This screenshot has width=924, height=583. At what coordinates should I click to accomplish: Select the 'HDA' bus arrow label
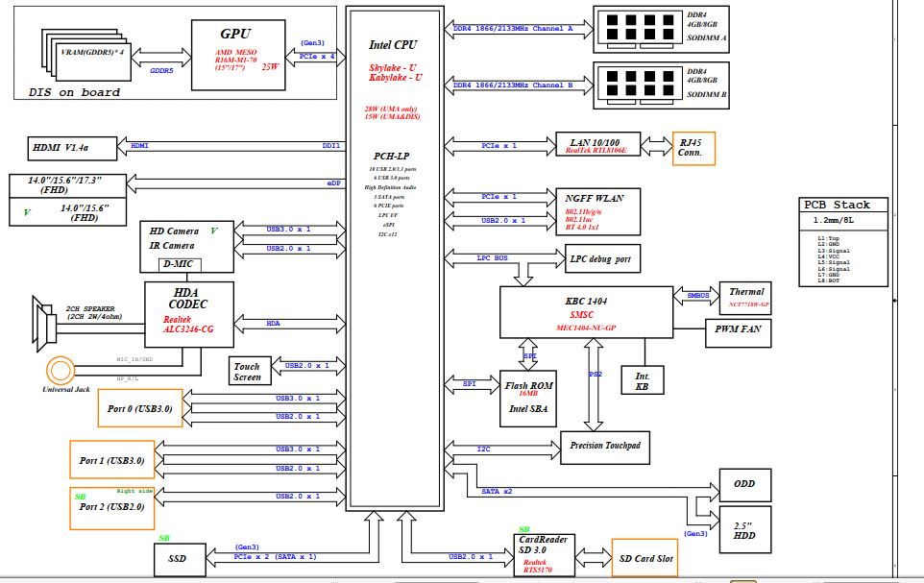(273, 323)
